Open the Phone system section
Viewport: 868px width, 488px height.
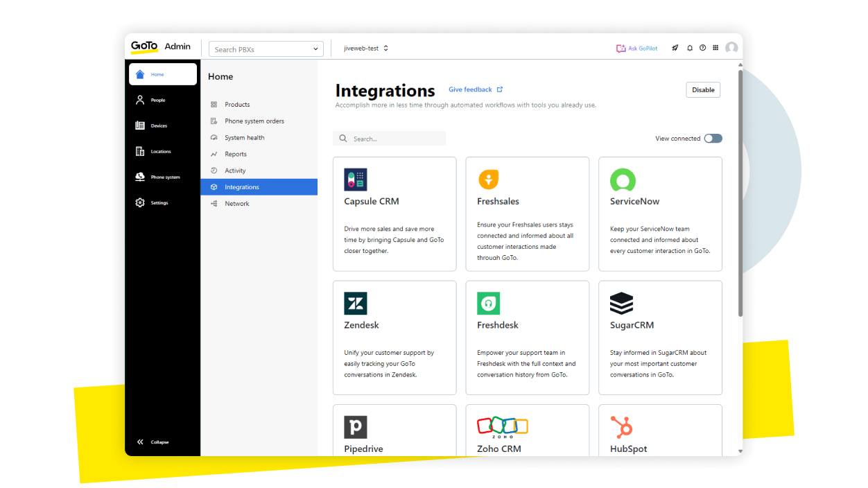tap(140, 177)
